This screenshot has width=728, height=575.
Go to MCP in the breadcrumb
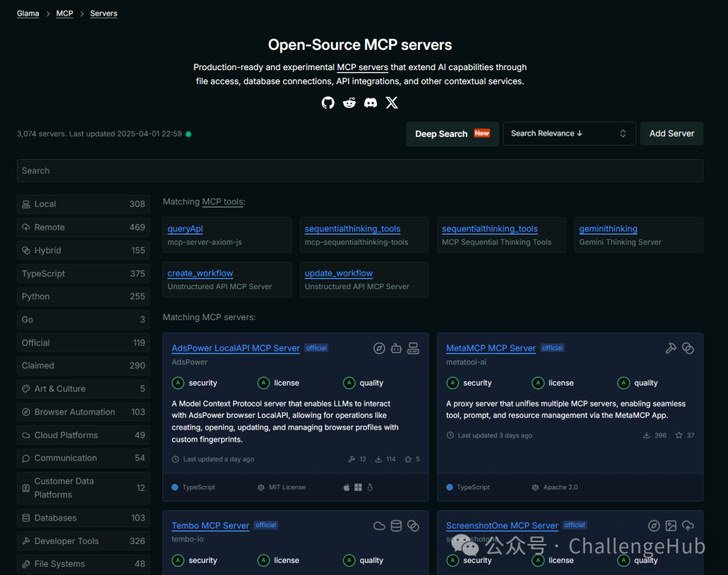(x=65, y=13)
